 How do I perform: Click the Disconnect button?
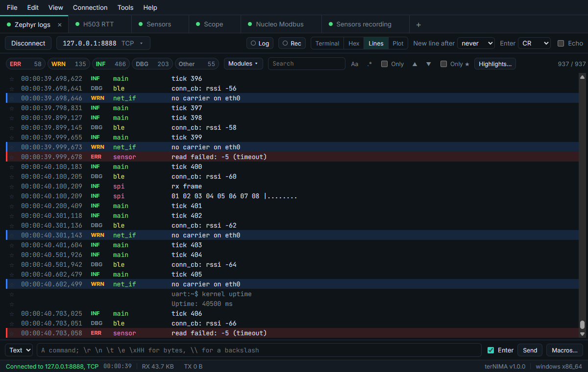click(28, 44)
